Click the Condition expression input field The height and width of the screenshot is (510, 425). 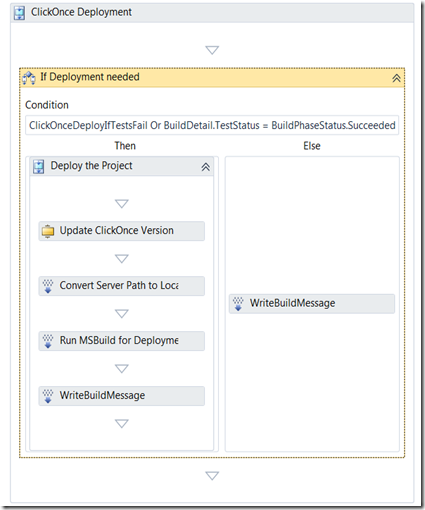click(212, 125)
